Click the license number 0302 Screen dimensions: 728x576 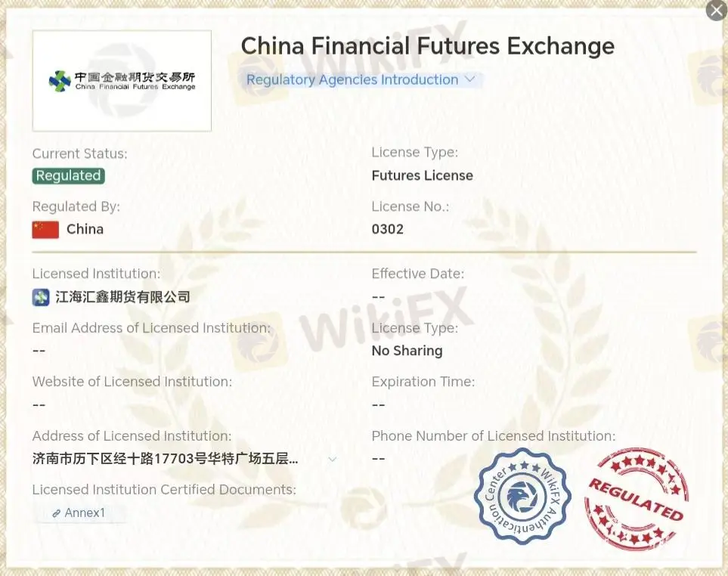point(388,229)
